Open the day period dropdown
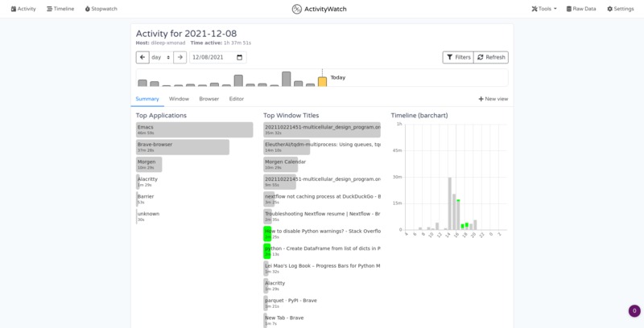644x328 pixels. (161, 57)
